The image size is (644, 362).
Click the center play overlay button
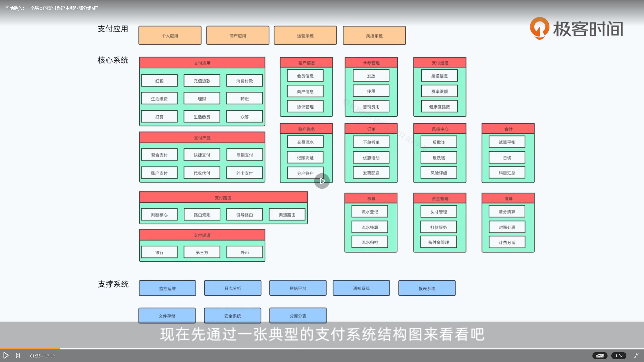click(322, 181)
